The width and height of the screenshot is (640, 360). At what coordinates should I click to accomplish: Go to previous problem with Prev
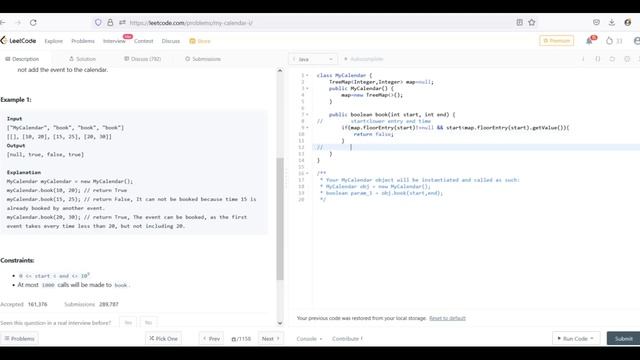coord(211,339)
